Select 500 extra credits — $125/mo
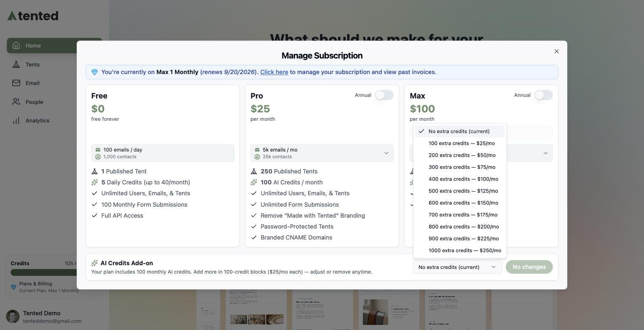This screenshot has width=644, height=330. coord(460,191)
